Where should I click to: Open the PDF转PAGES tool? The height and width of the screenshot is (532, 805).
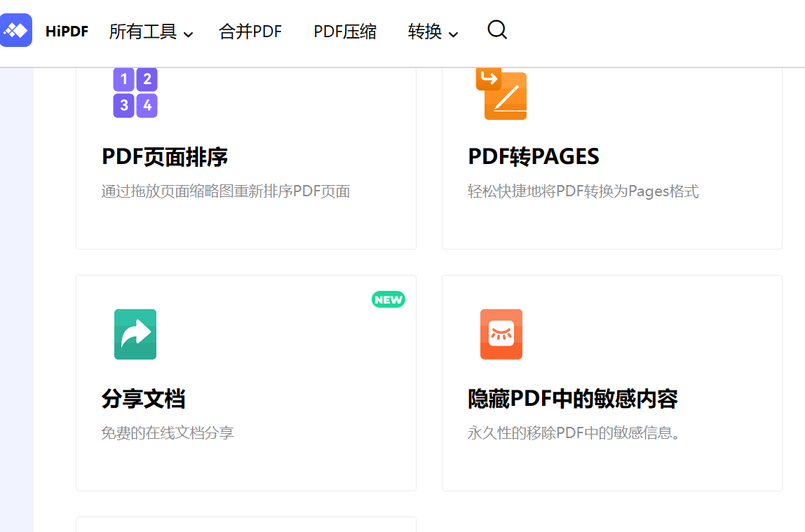[534, 156]
